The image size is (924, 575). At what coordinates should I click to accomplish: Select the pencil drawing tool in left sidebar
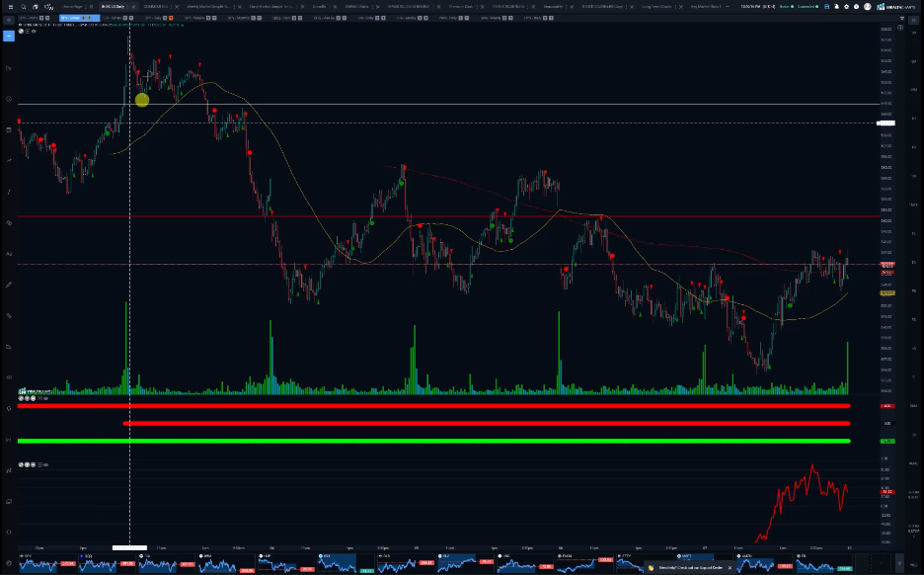pyautogui.click(x=9, y=285)
